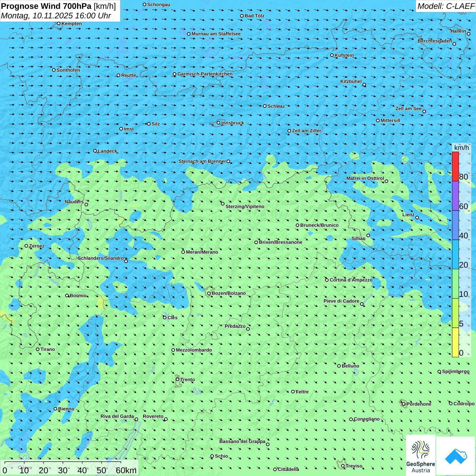
Task: Click the Bormio city label
Action: [x=78, y=295]
